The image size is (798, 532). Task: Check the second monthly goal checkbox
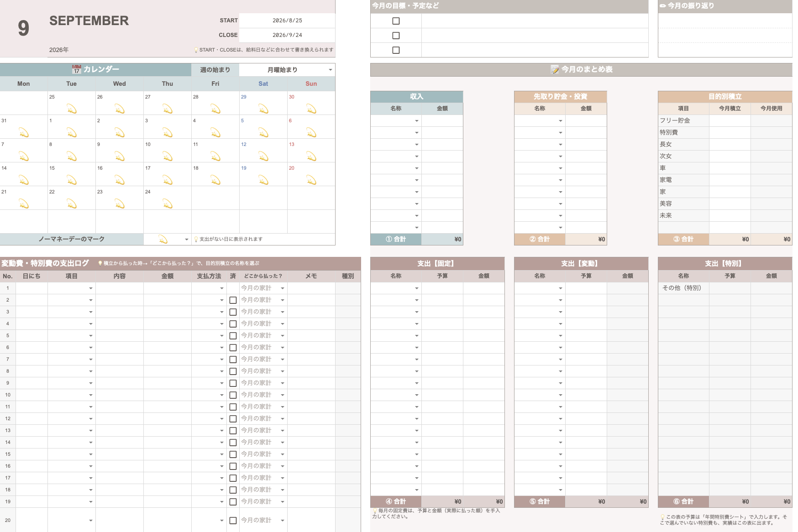pos(396,36)
